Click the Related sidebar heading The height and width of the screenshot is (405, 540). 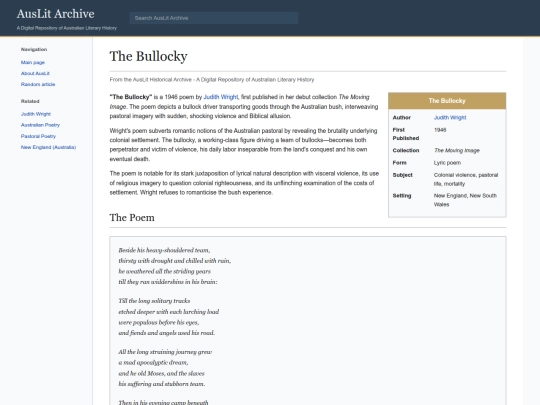30,101
